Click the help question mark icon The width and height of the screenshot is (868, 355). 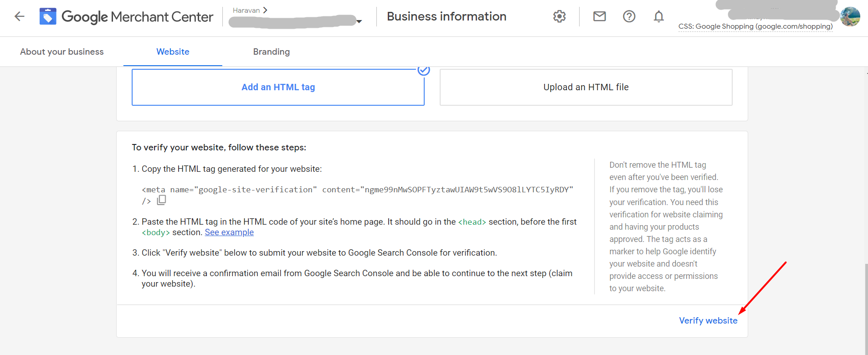click(629, 16)
